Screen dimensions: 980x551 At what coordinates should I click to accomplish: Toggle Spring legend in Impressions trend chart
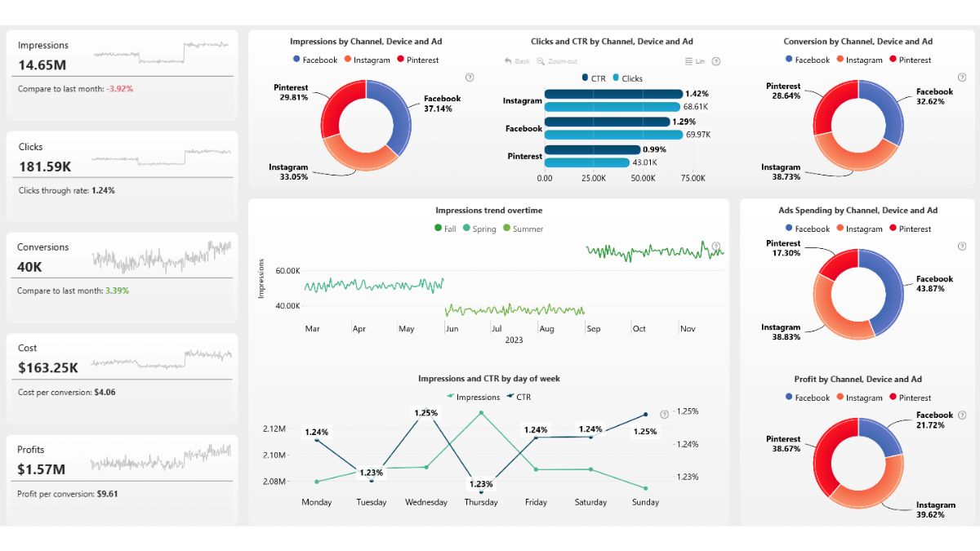[479, 229]
